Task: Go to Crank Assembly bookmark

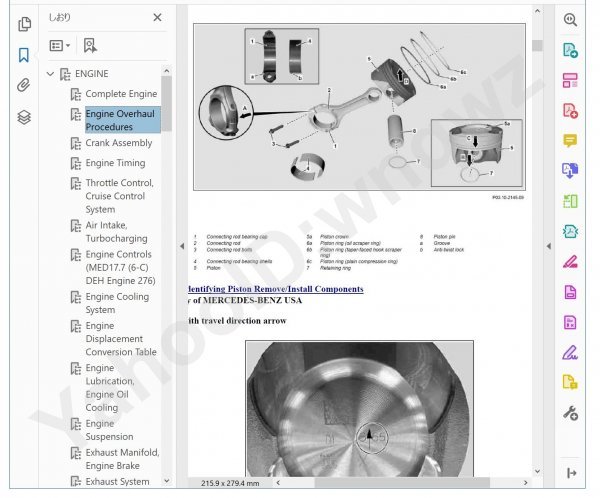Action: click(119, 143)
